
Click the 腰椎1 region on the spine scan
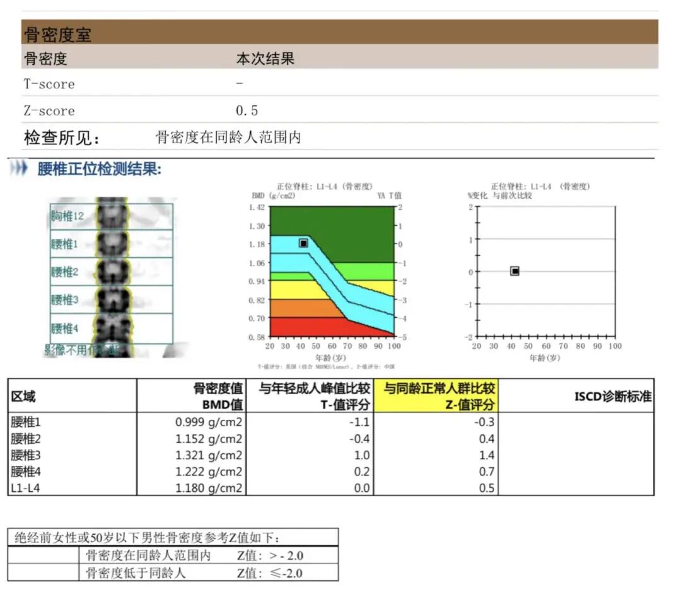pos(112,243)
